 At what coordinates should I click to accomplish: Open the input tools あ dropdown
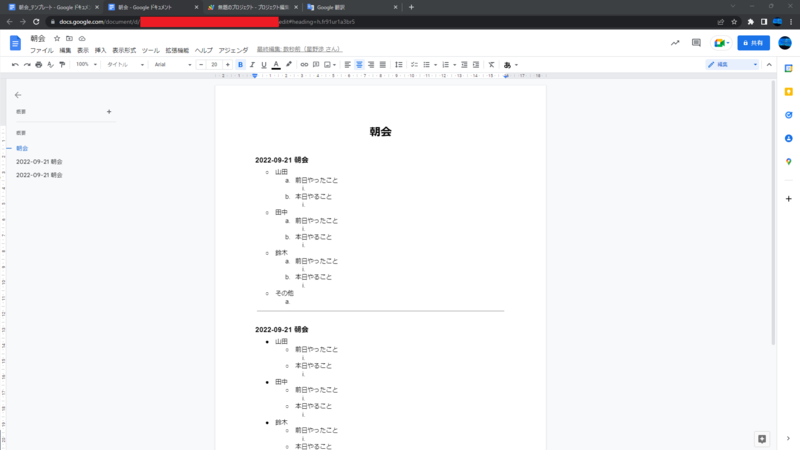tap(511, 65)
